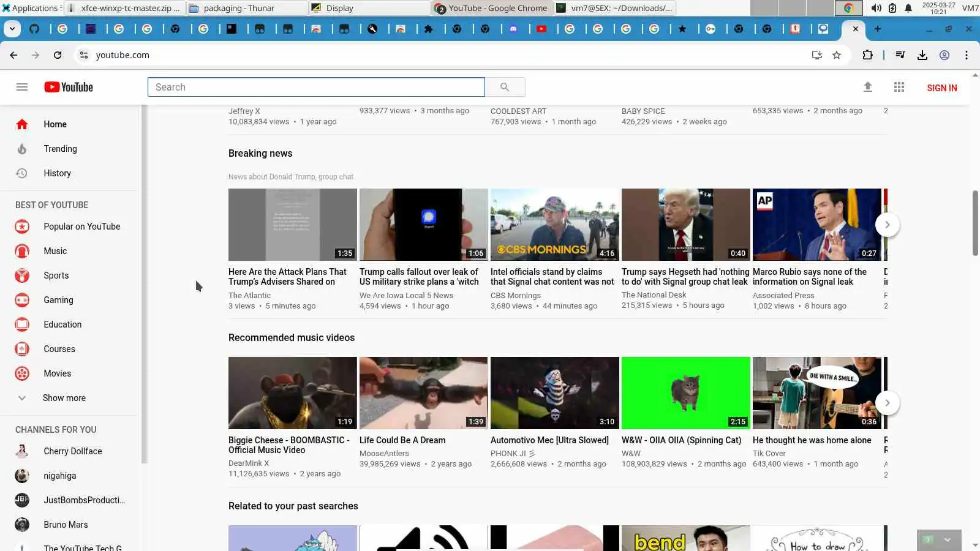The image size is (980, 551).
Task: Open the media controls icon in Chrome toolbar
Action: point(900,55)
